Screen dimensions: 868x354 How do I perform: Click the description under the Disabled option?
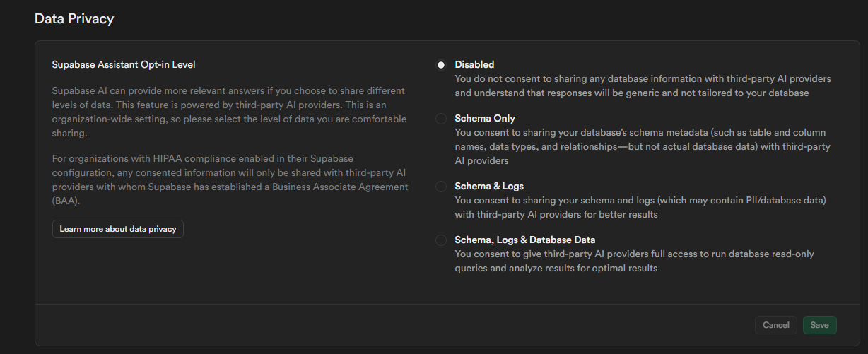[643, 85]
